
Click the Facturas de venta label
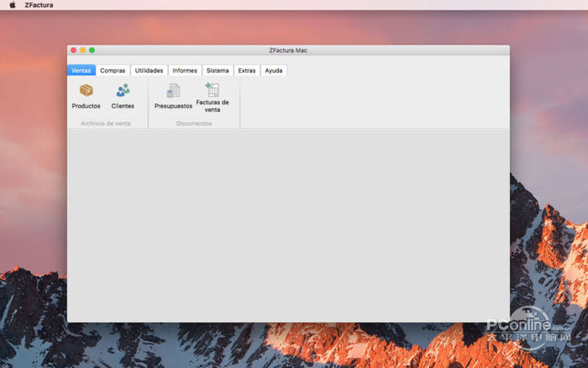tap(213, 106)
